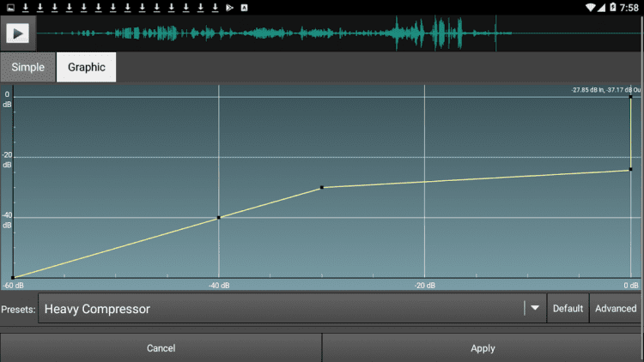
Task: Apply the compressor effect
Action: [x=483, y=348]
